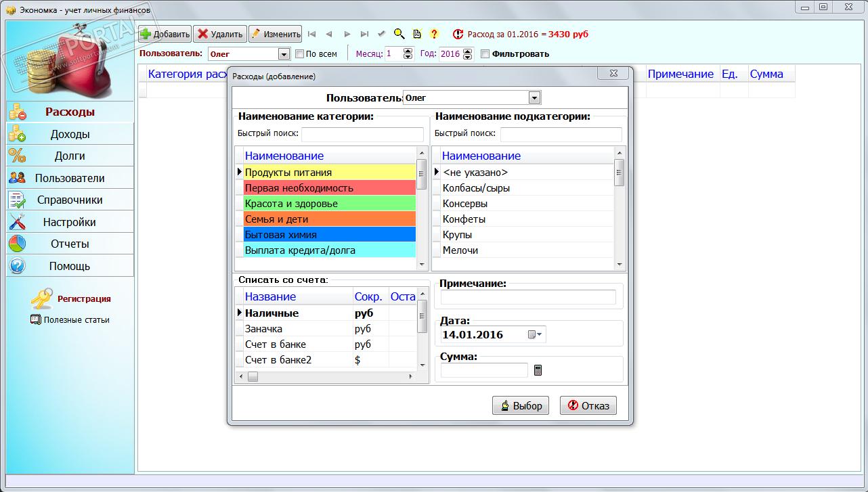Select the blue Бытовая химия category
Viewport: 868px width, 492px height.
click(330, 235)
